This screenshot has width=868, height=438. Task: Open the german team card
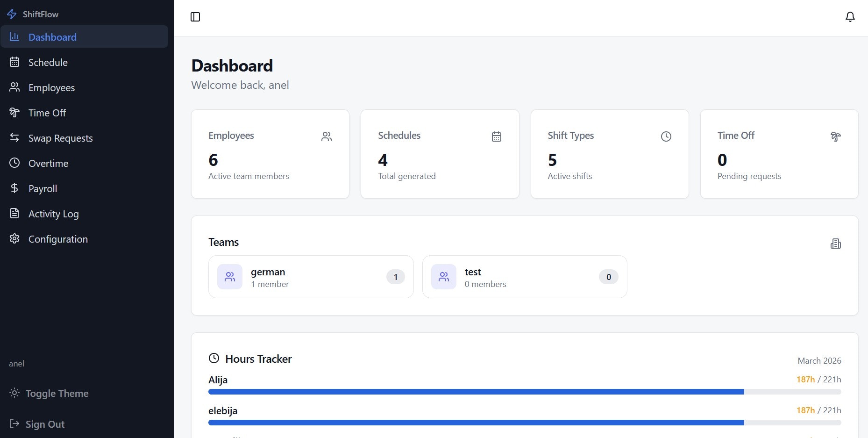[311, 277]
